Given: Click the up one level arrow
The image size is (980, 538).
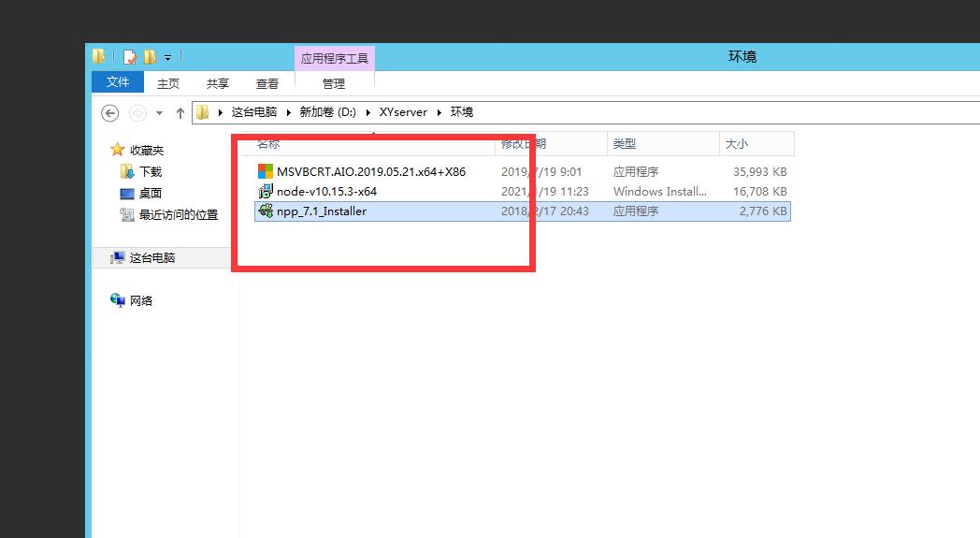Looking at the screenshot, I should [x=180, y=112].
